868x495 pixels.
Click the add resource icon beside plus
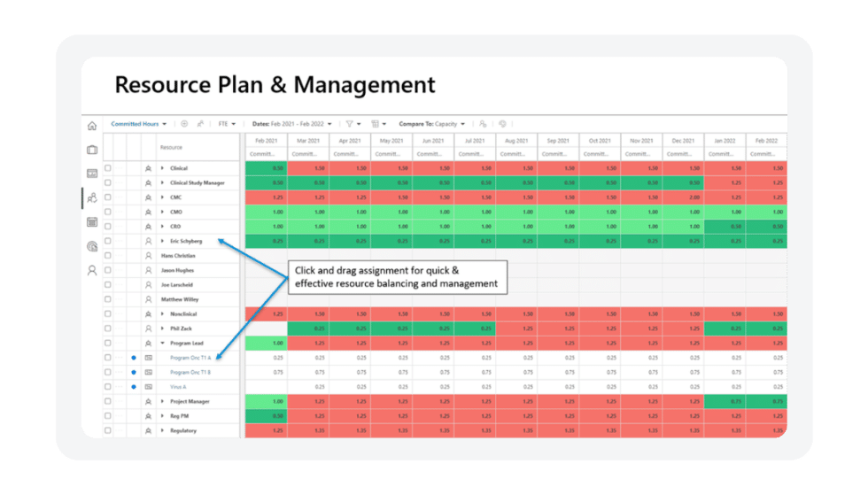pyautogui.click(x=200, y=124)
